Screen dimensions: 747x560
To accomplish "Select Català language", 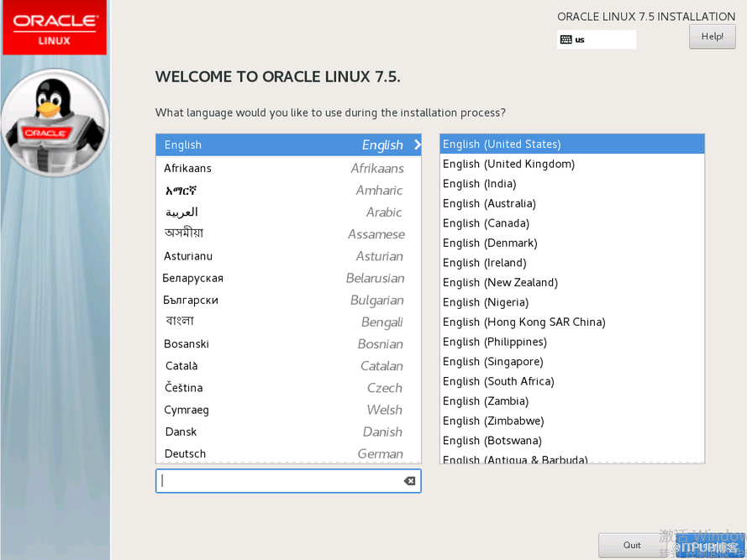I will 288,366.
